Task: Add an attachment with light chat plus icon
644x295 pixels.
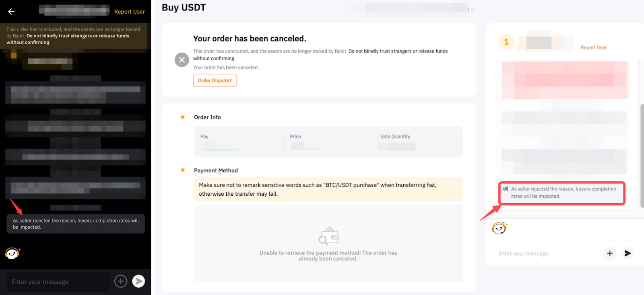Action: (610, 253)
